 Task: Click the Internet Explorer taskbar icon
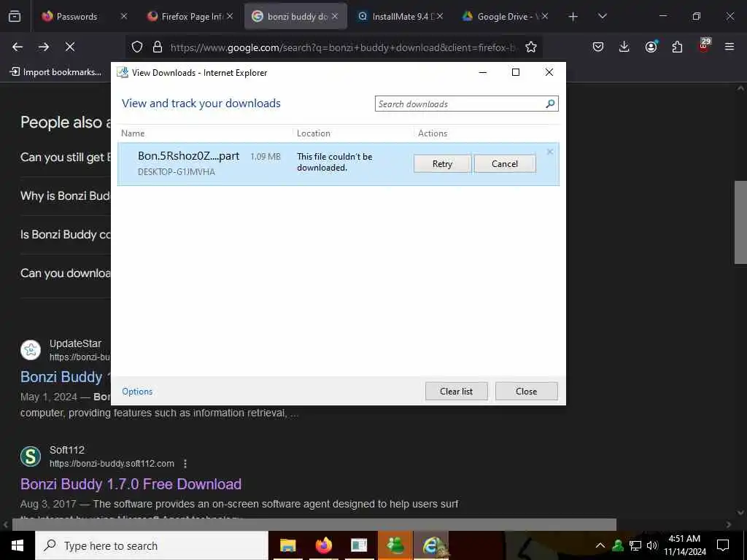pyautogui.click(x=430, y=545)
